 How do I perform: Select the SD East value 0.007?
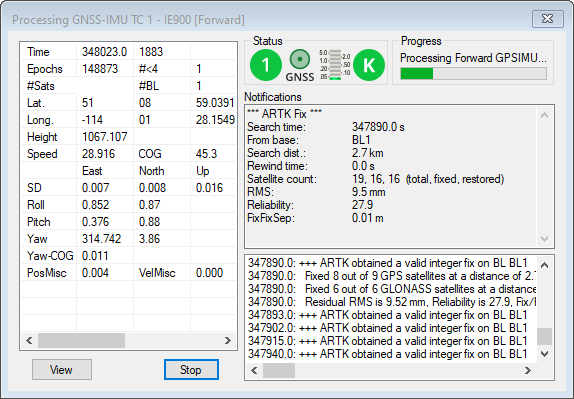(x=95, y=188)
